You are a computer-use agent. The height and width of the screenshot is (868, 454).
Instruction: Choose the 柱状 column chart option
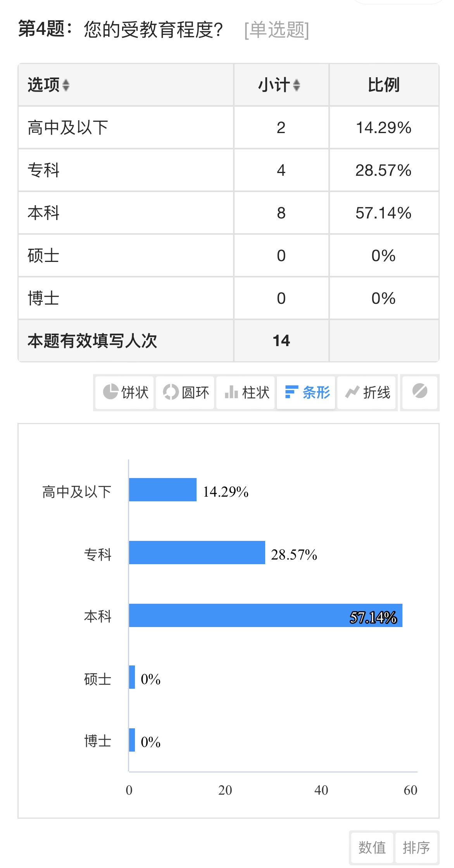coord(245,392)
